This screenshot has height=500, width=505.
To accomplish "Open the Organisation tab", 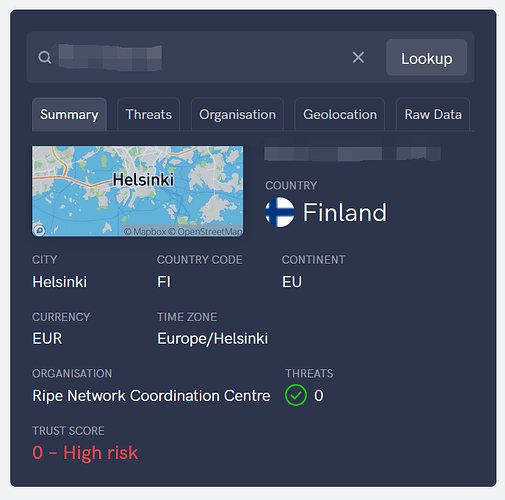I will 237,114.
